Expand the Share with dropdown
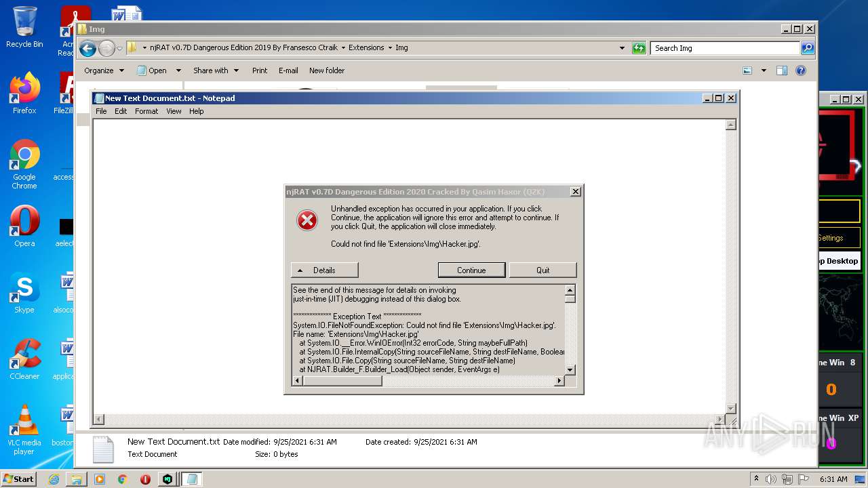Screen dimensions: 868x488 point(216,70)
